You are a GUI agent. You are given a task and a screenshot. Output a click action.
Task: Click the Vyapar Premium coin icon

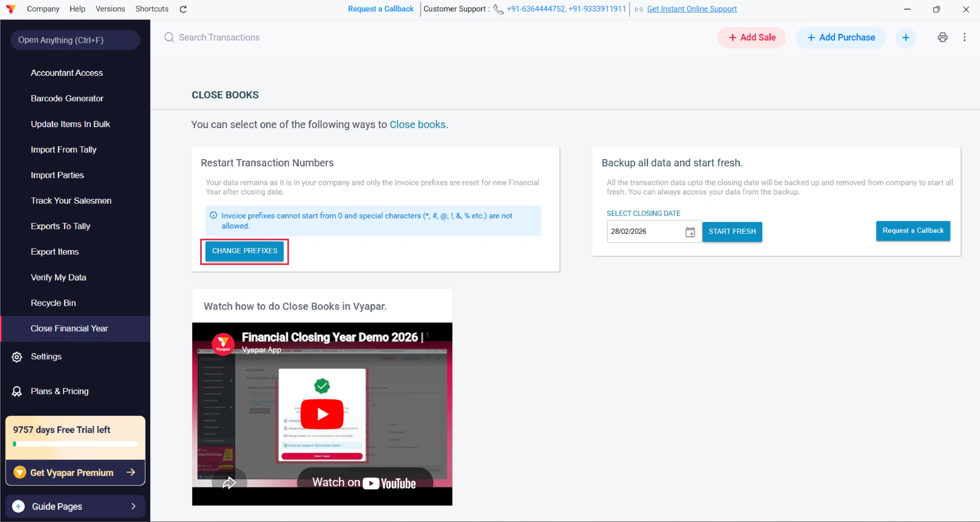(x=20, y=472)
